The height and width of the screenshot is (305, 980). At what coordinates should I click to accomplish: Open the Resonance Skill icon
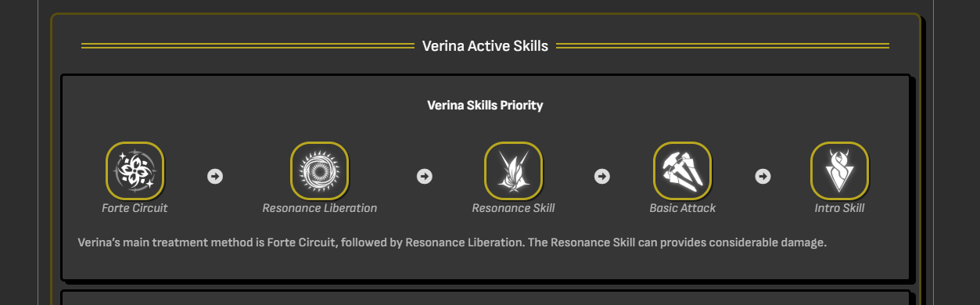513,170
